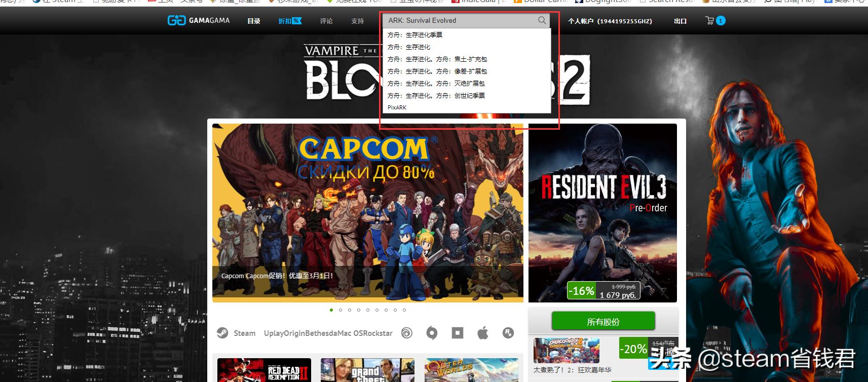Image resolution: width=868 pixels, height=382 pixels.
Task: Open the Grand Theft Auto card
Action: 367,370
